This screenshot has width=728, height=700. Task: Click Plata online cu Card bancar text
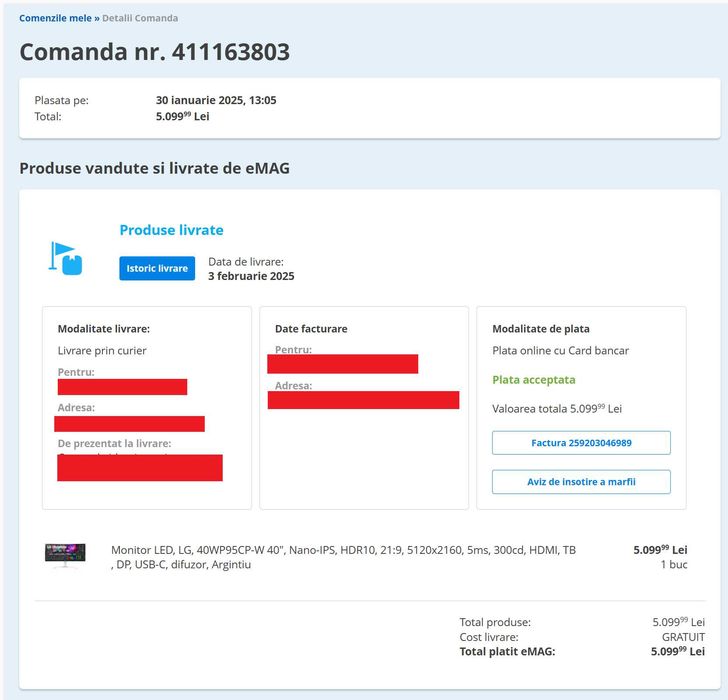point(560,350)
